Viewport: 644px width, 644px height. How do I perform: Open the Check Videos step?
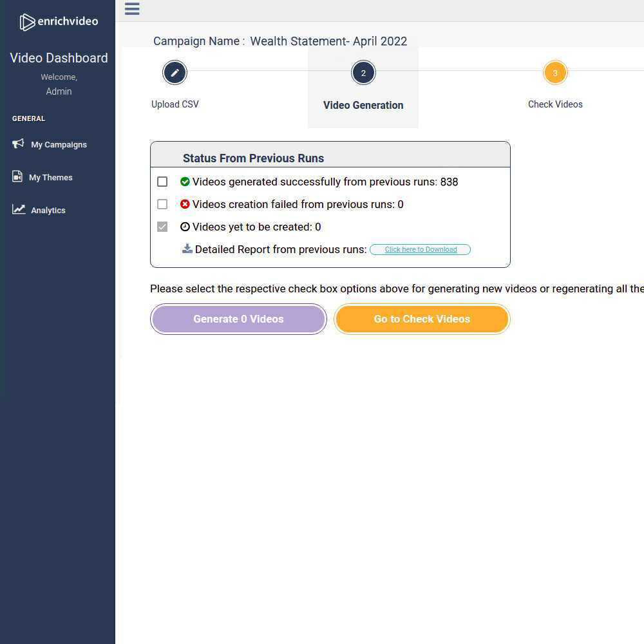click(555, 104)
